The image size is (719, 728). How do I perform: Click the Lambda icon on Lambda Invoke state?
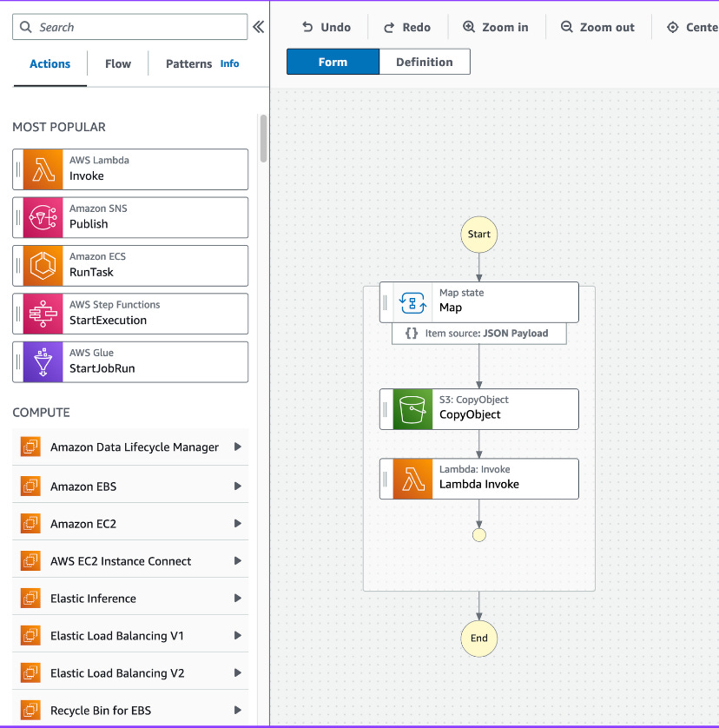coord(412,480)
